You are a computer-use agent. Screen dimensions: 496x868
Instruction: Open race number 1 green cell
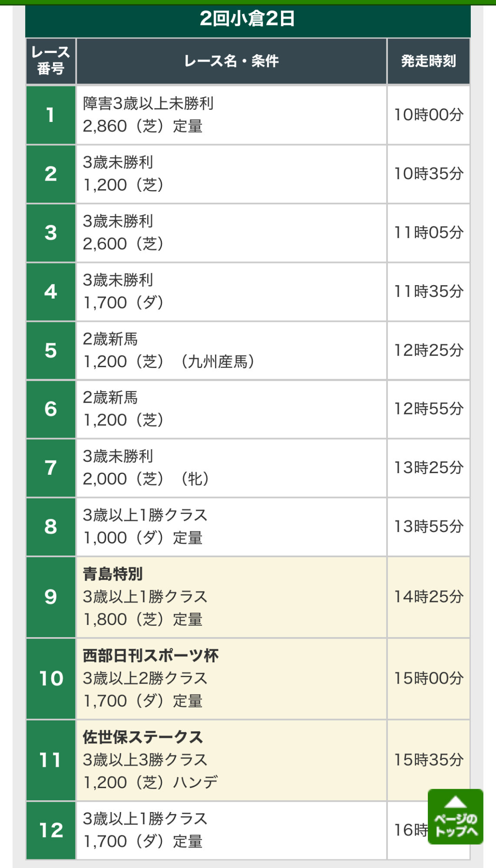[51, 115]
